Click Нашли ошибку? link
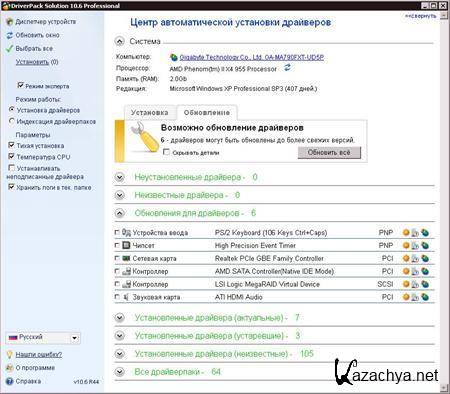Image resolution: width=450 pixels, height=394 pixels. tap(39, 354)
